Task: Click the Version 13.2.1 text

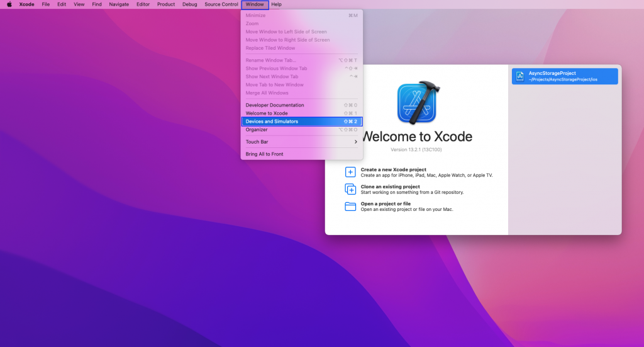Action: pos(416,150)
